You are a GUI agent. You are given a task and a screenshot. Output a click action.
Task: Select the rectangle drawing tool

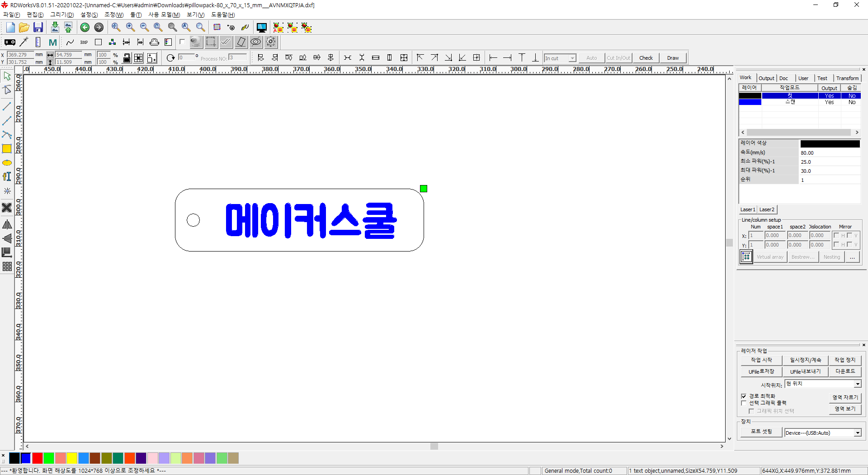[7, 149]
